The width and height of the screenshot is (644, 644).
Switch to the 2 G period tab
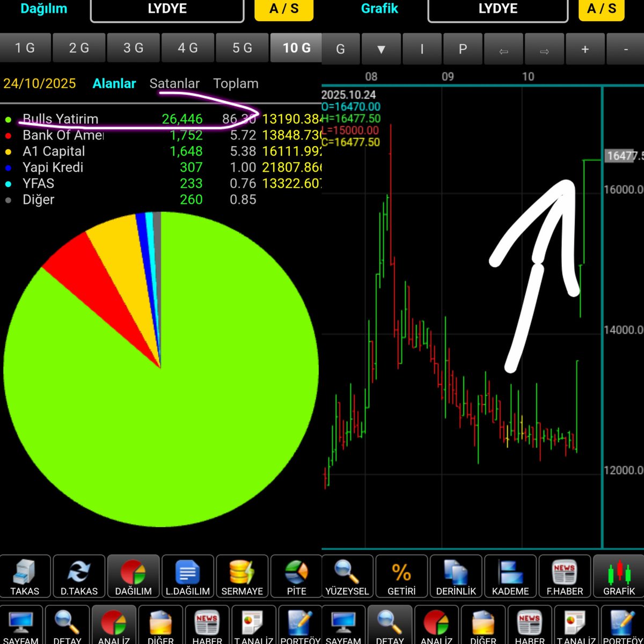pos(79,48)
